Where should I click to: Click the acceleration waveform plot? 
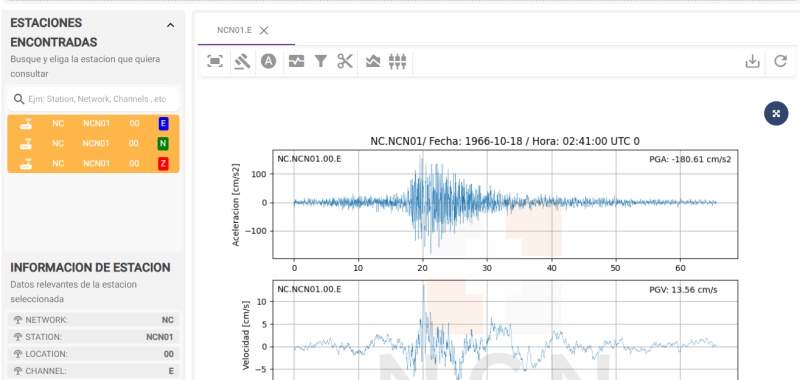point(505,204)
